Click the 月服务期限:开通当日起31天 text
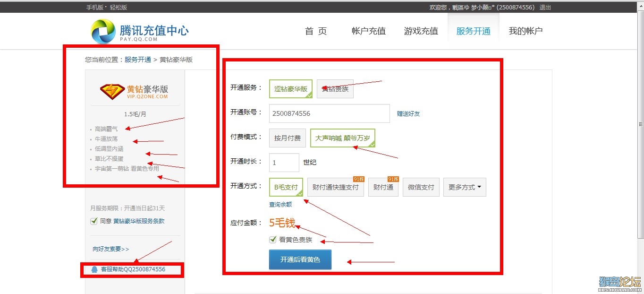 (x=127, y=208)
